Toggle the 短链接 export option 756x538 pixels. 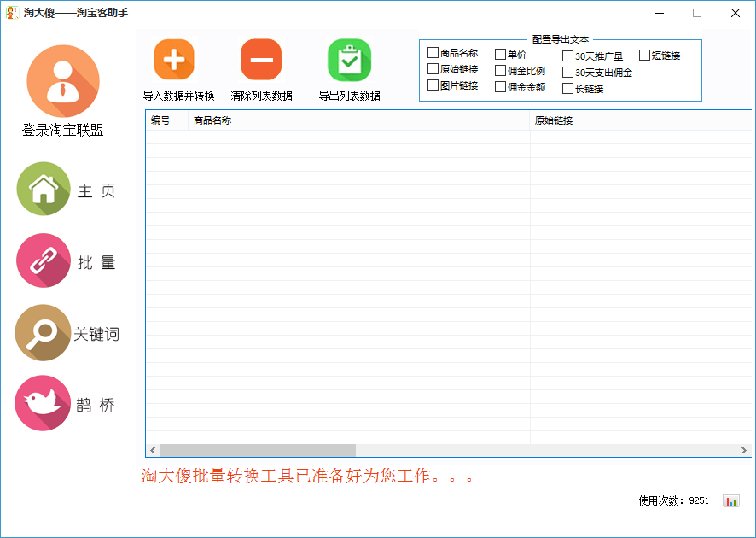(644, 56)
